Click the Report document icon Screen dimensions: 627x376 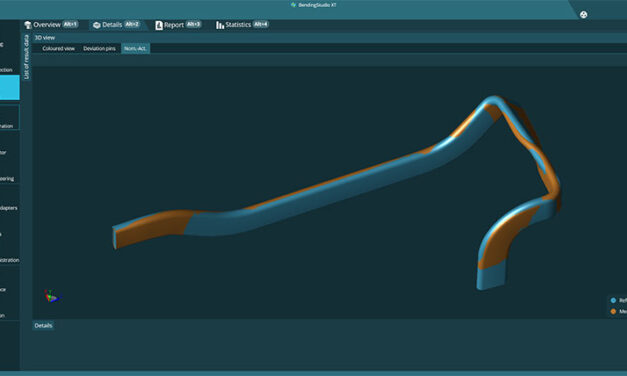159,25
